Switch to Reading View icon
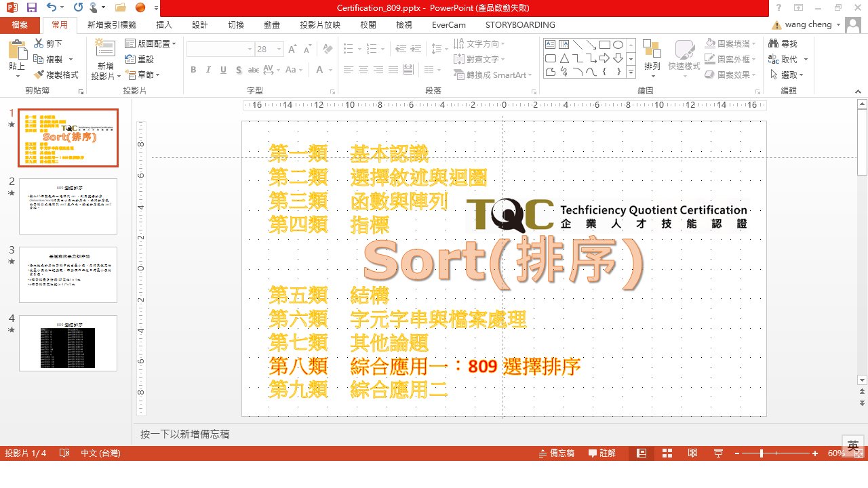 pyautogui.click(x=692, y=453)
